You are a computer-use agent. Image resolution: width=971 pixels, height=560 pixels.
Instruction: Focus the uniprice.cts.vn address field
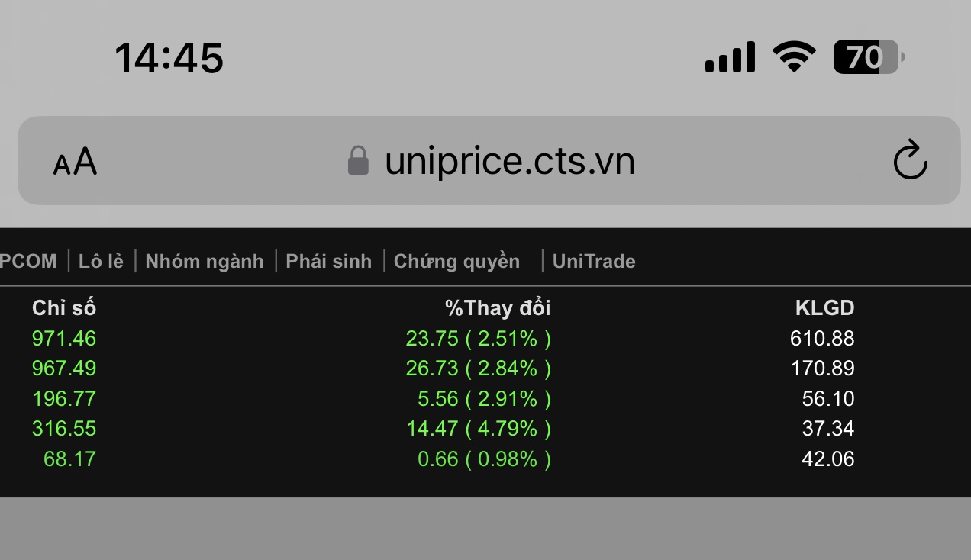[x=509, y=161]
